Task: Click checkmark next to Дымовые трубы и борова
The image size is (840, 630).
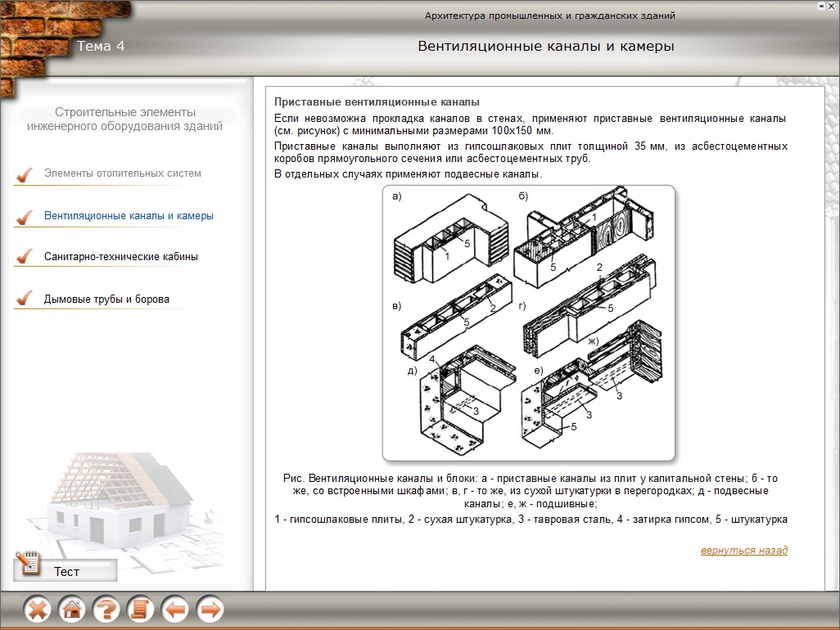Action: click(25, 299)
